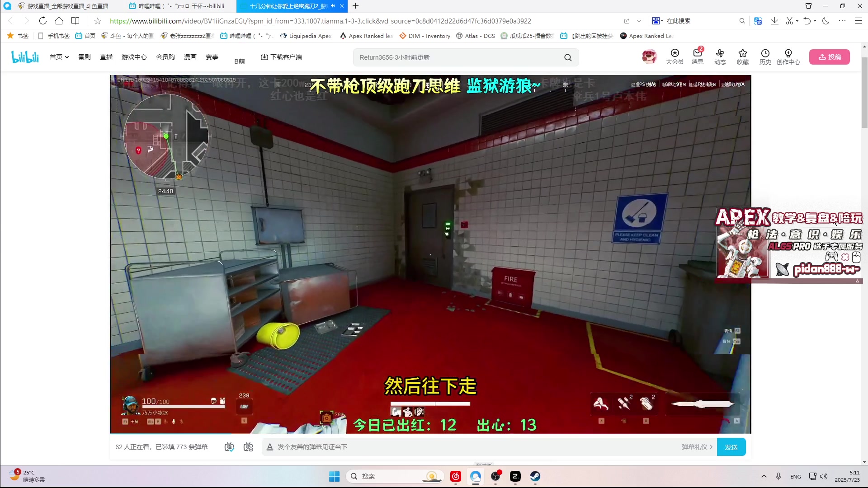
Task: Open danmaku text style 'A' icon
Action: click(x=269, y=447)
